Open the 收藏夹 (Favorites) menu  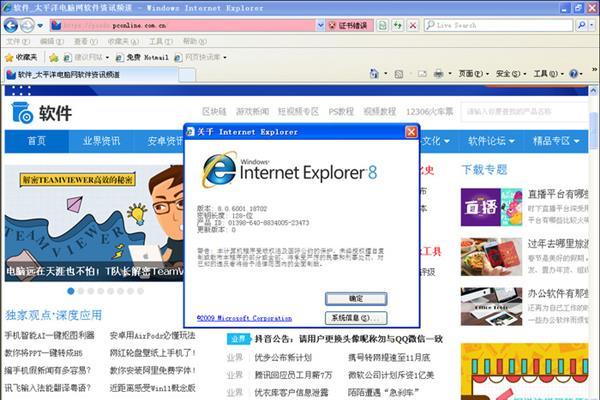(x=123, y=41)
